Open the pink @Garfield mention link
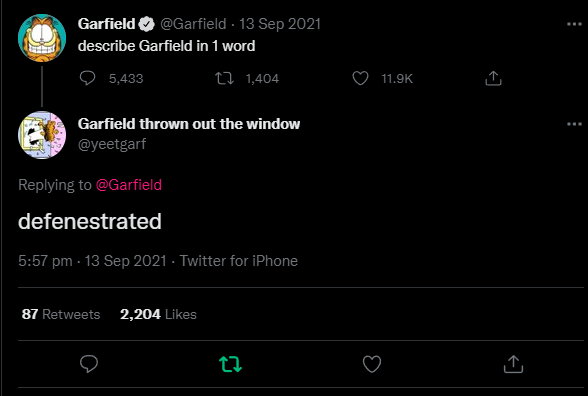The image size is (588, 396). point(129,185)
